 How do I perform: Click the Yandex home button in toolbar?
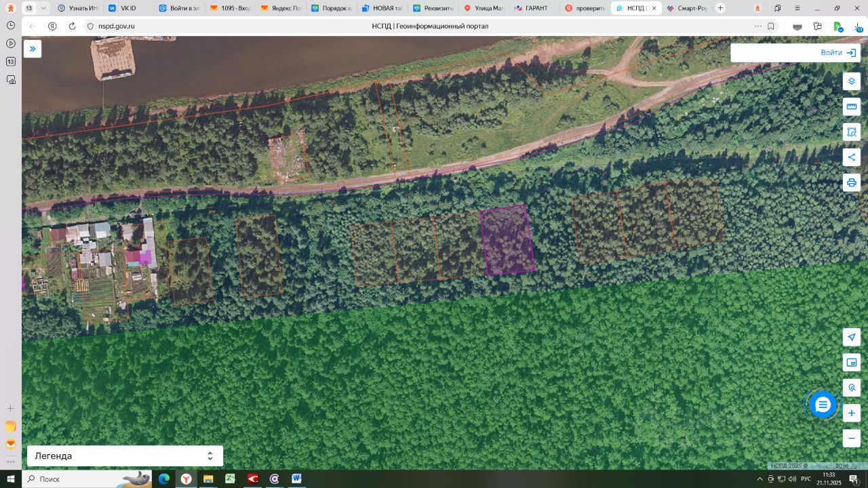[52, 26]
